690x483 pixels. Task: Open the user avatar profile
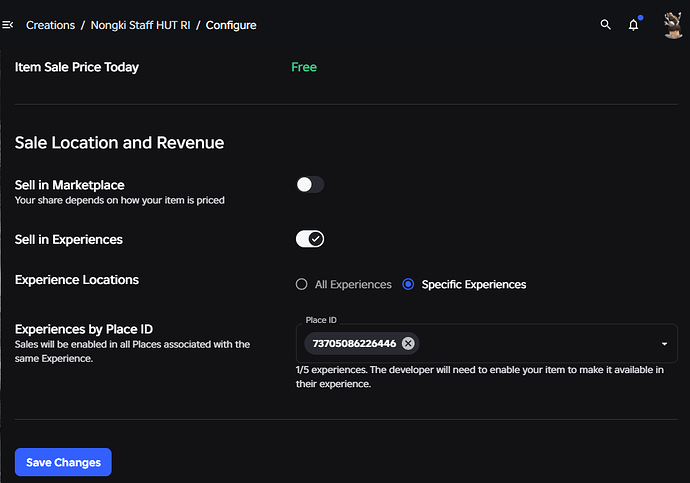672,25
